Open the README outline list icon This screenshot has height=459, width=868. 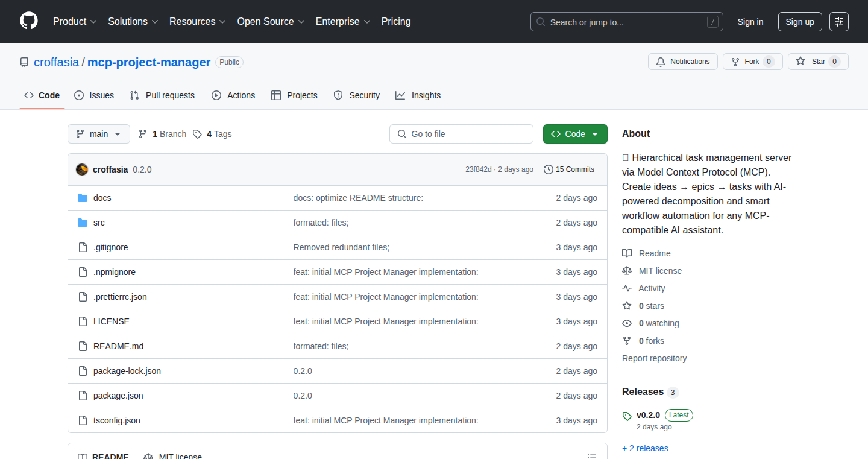tap(592, 457)
